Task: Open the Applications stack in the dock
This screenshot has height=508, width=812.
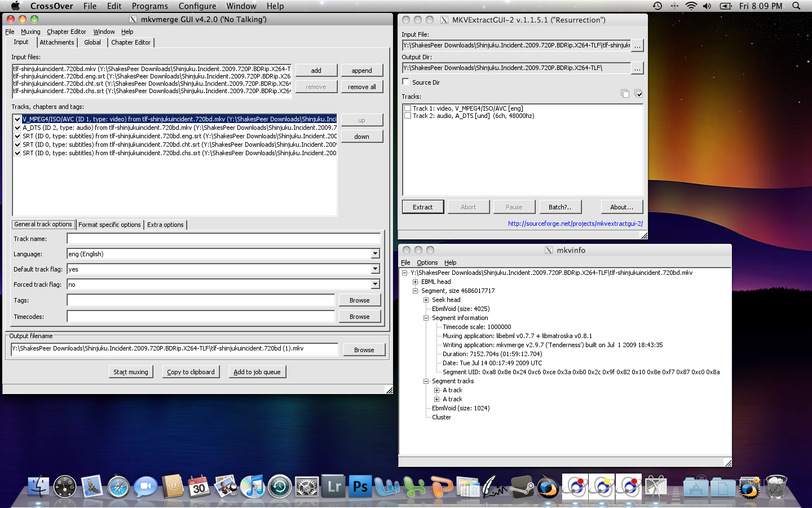Action: (x=696, y=487)
